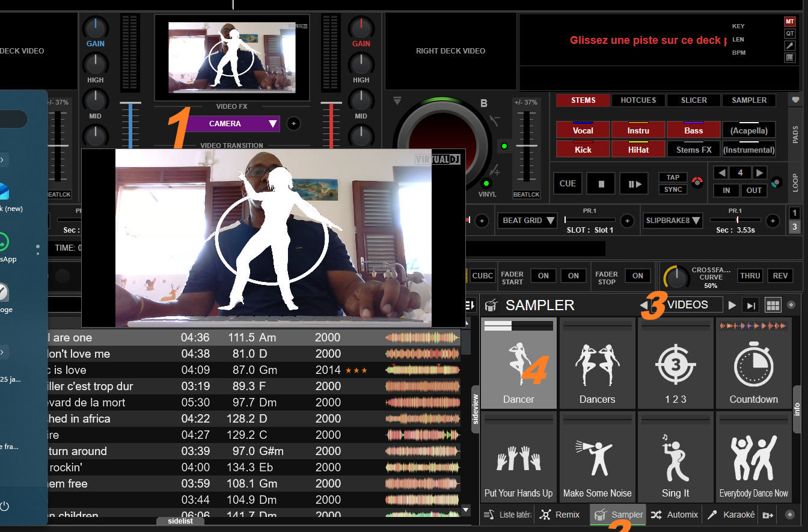Set loop OUT point

[x=754, y=191]
